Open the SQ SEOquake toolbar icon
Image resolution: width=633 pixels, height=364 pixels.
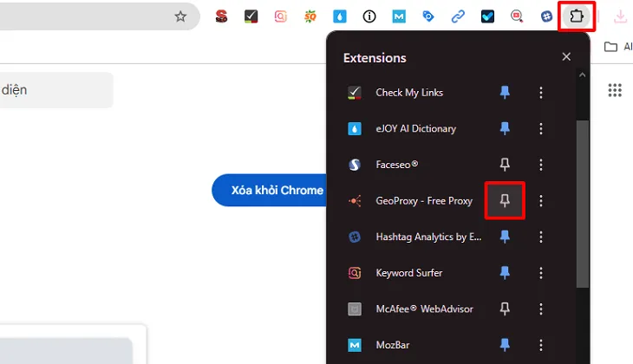310,16
